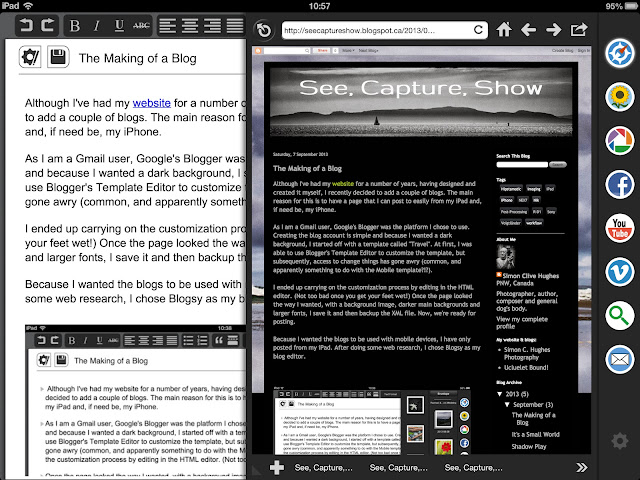Center align the text
Screen dimensions: 640x480
[190, 26]
